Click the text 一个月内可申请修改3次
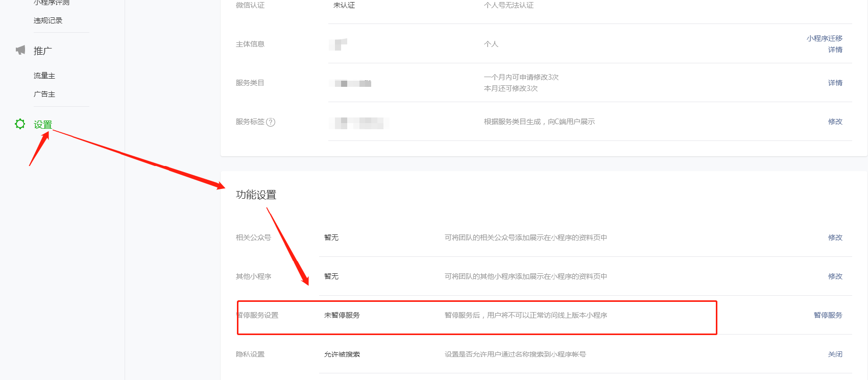The width and height of the screenshot is (868, 380). (x=521, y=77)
